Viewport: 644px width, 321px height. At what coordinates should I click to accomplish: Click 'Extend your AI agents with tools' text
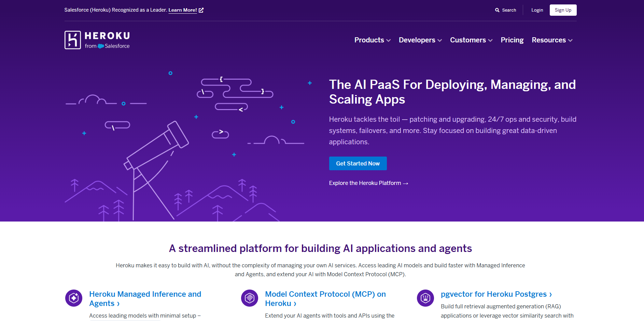tap(330, 316)
